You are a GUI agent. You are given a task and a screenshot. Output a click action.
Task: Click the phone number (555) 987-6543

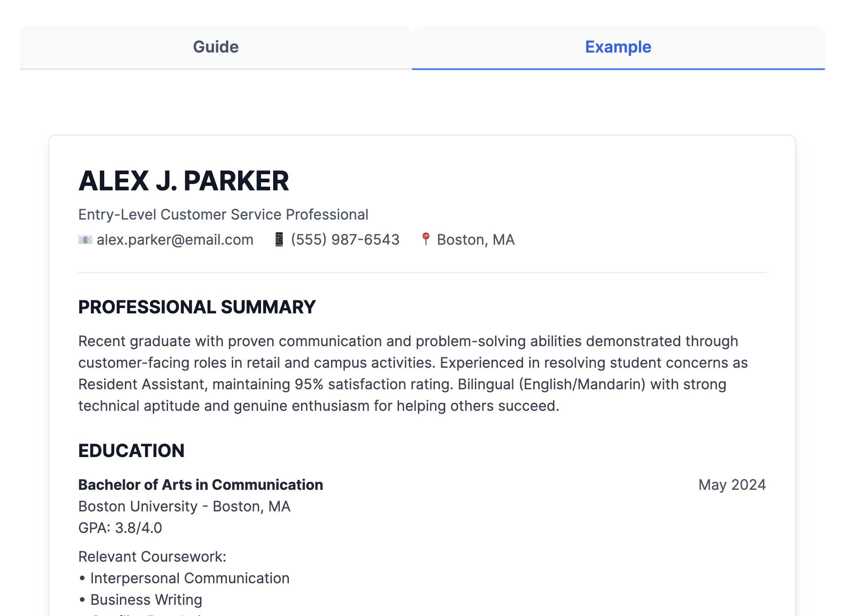[345, 240]
